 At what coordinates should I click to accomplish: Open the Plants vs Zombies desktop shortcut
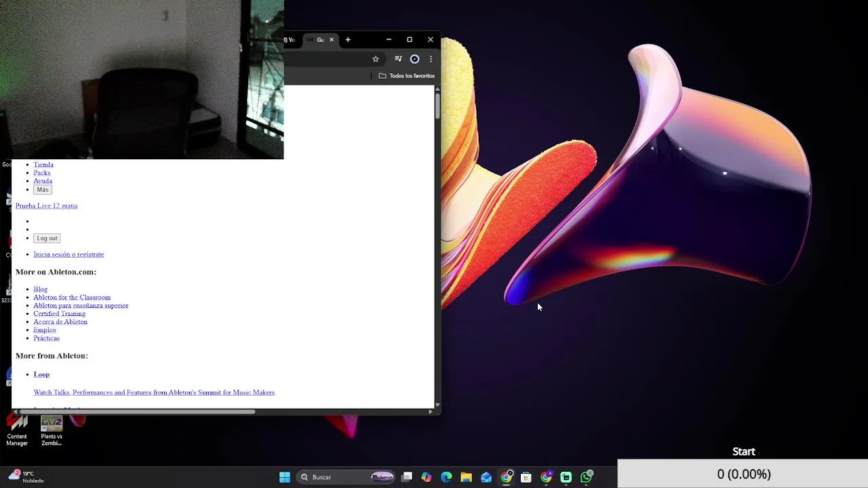[52, 430]
